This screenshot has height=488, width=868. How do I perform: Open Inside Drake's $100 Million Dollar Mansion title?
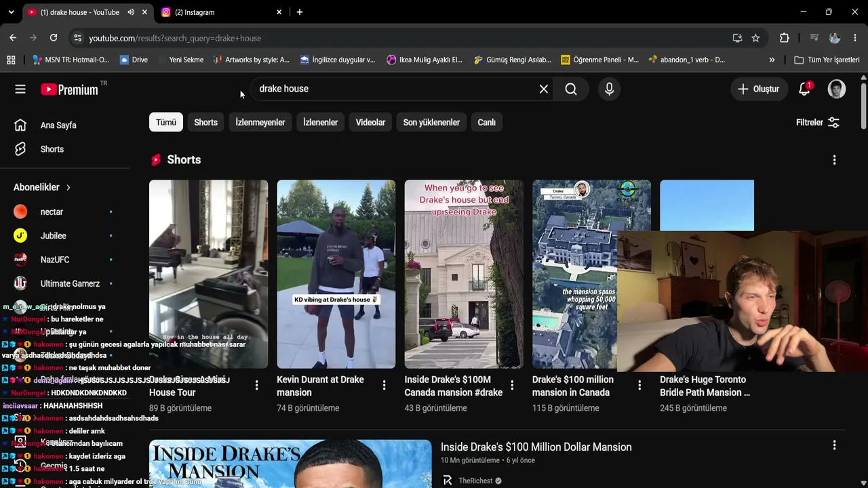point(536,447)
